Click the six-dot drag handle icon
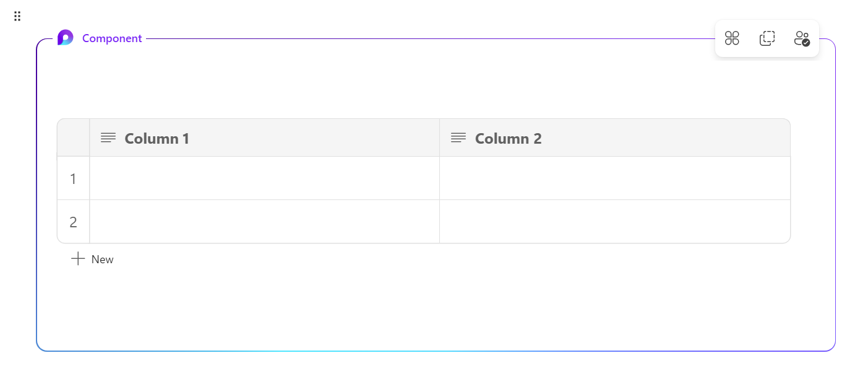868x371 pixels. point(17,16)
